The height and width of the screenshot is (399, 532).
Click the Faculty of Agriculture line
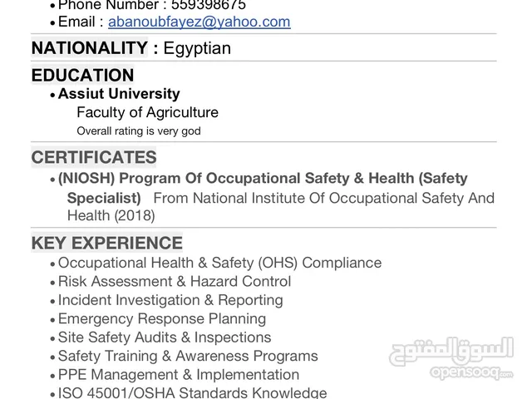point(147,112)
